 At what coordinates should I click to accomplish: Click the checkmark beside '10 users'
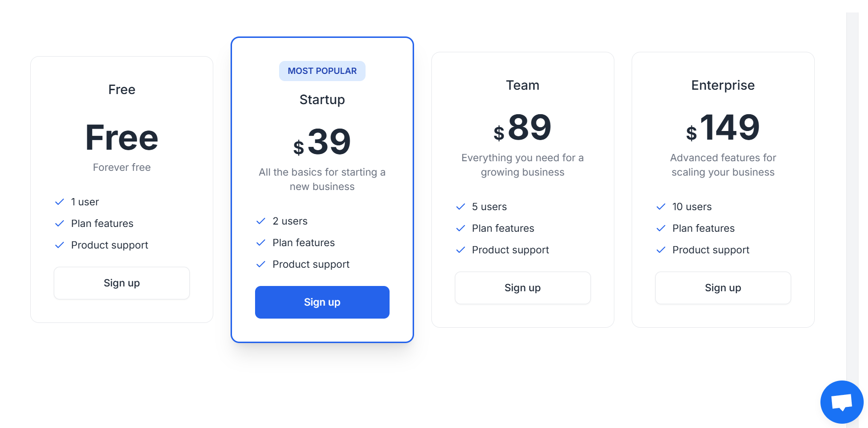coord(660,206)
